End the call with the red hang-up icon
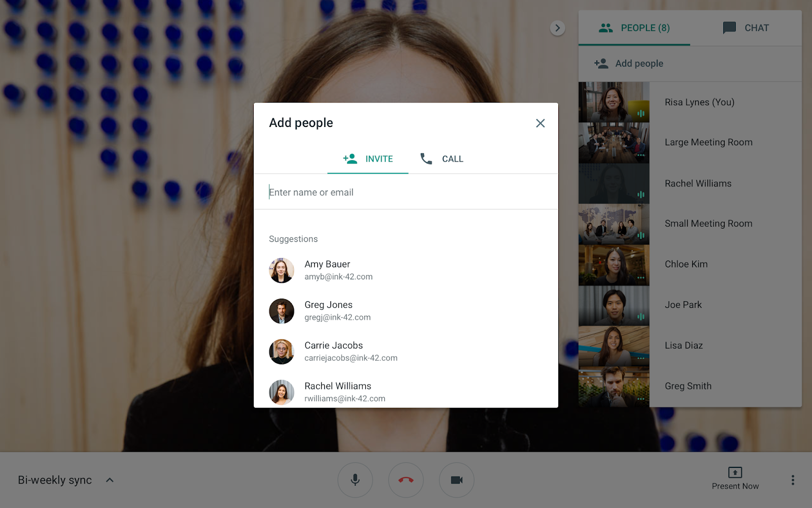 405,480
